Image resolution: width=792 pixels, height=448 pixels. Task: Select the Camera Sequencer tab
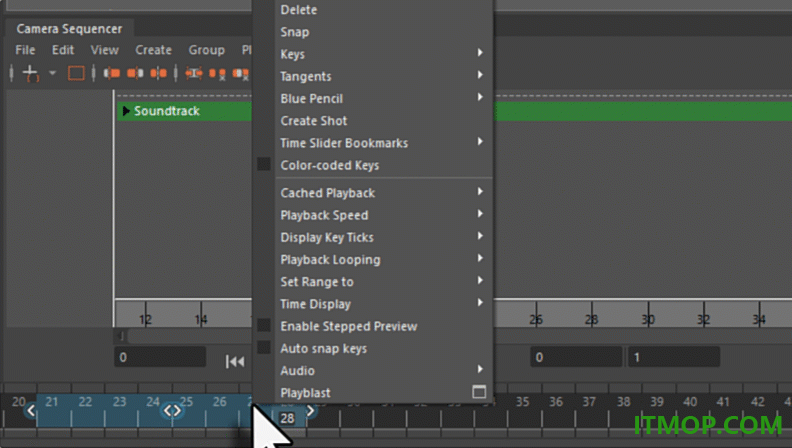coord(69,29)
